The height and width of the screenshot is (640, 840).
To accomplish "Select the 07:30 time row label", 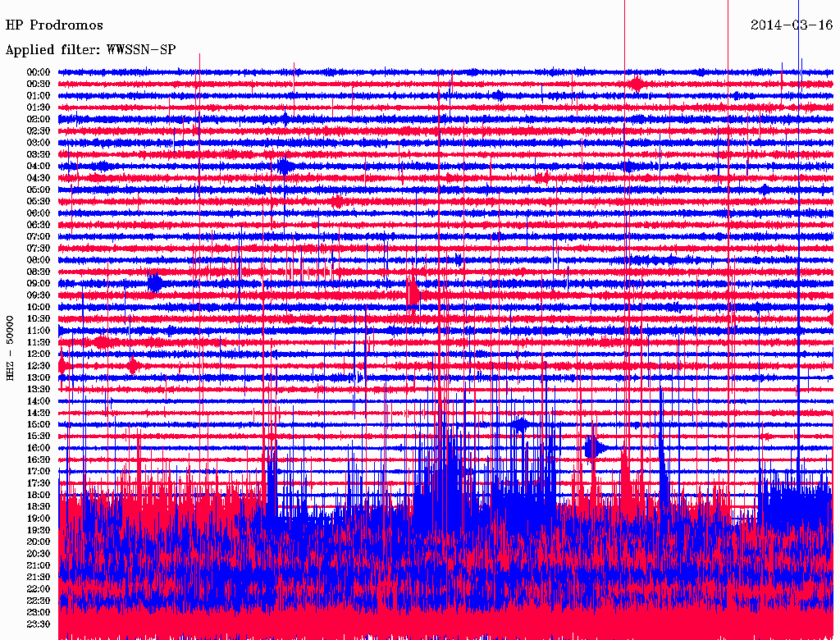I will tap(39, 248).
